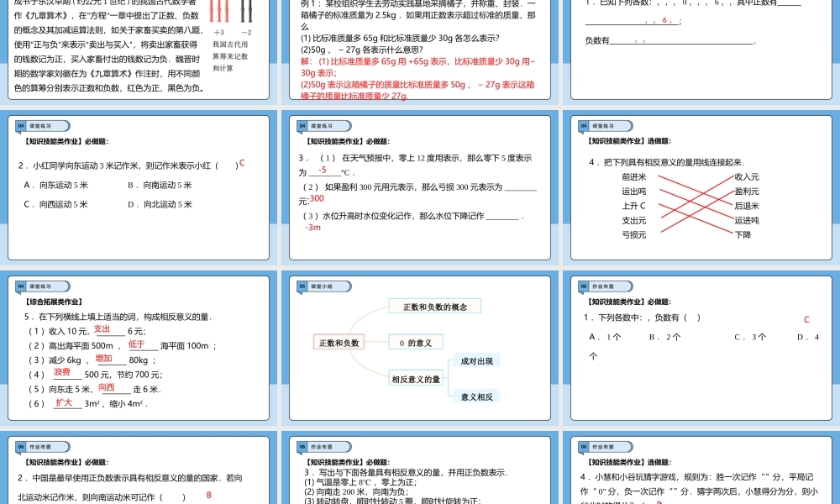Viewport: 840px width, 504px height.
Task: Click the matching item 后退米
Action: (x=747, y=206)
